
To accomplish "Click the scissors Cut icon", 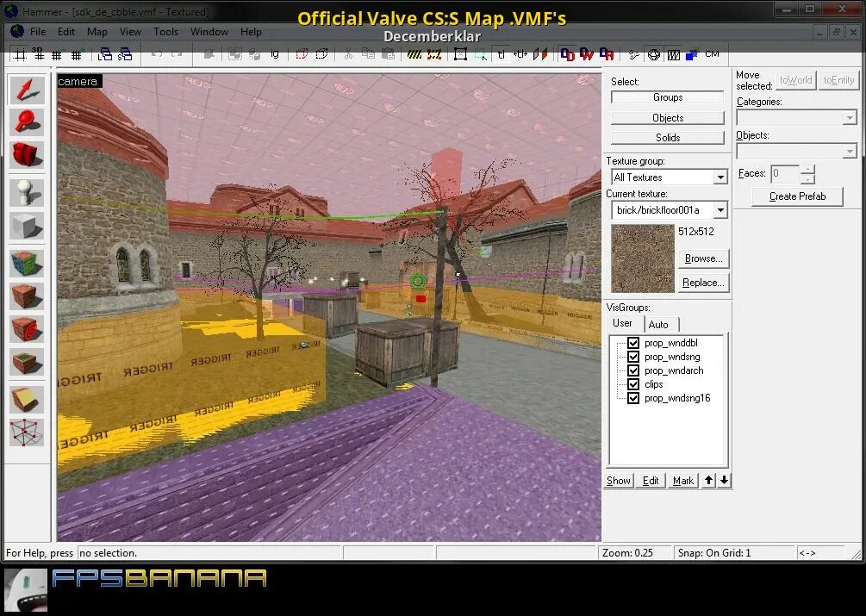I will point(348,54).
